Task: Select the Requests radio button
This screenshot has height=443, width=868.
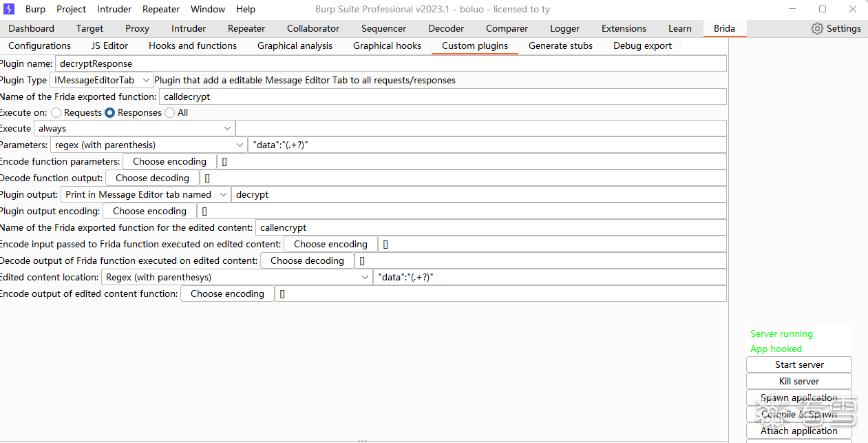Action: click(56, 112)
